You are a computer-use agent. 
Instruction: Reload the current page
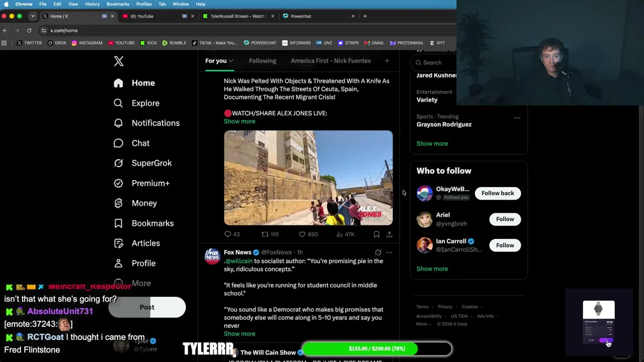[29, 31]
